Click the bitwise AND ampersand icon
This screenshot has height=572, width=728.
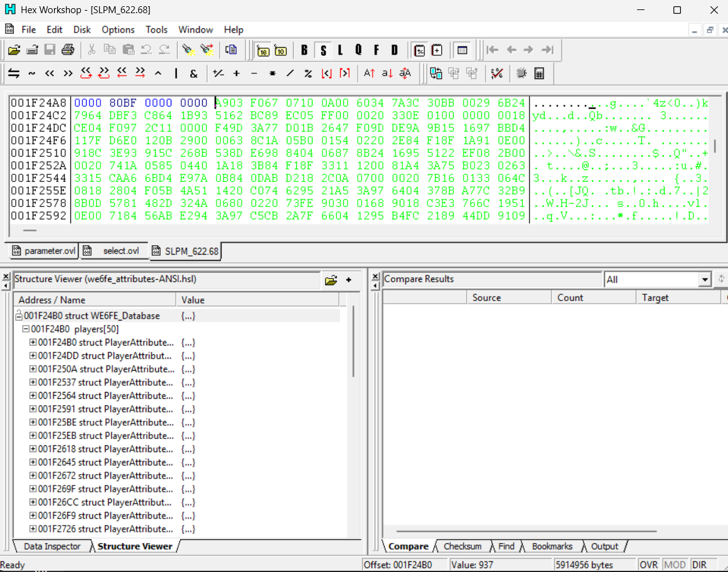(x=194, y=73)
